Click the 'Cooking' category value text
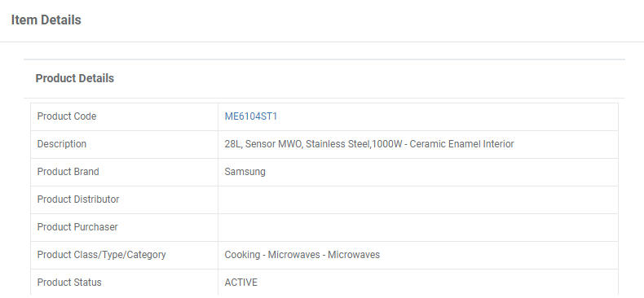644x298 pixels. [x=242, y=255]
